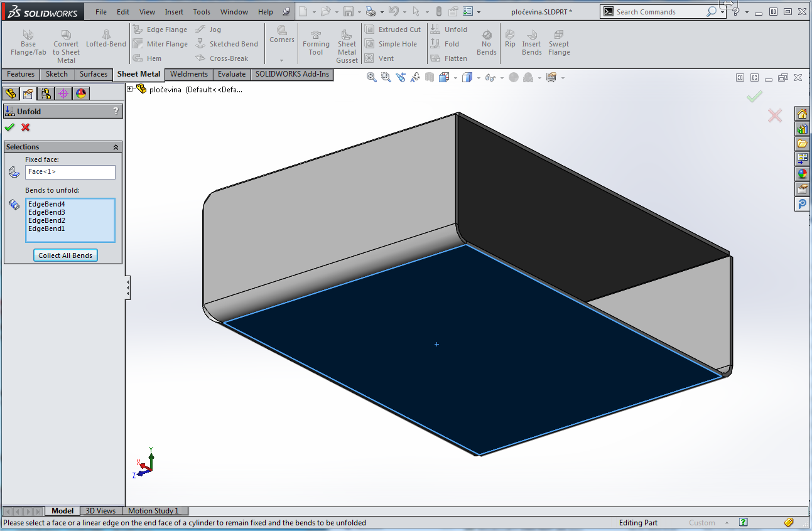Viewport: 812px width, 531px height.
Task: Click the Search Commands field
Action: [659, 12]
